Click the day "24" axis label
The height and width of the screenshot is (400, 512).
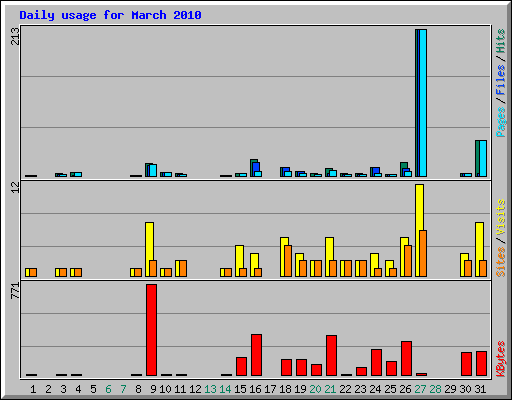(375, 389)
